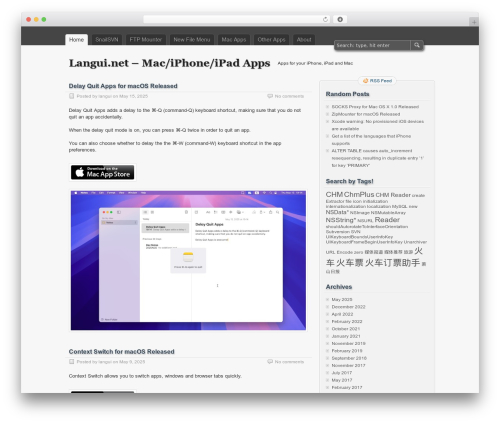Viewport: 500px width, 423px height.
Task: Focus the search input field
Action: pyautogui.click(x=372, y=45)
